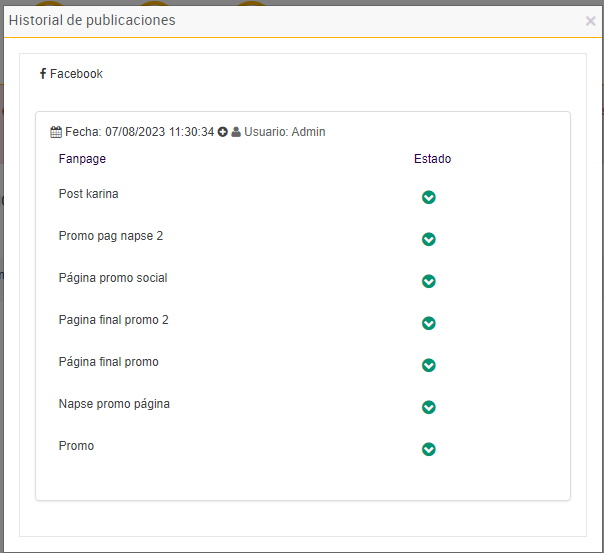Click the Usuario: Admin label

point(285,132)
